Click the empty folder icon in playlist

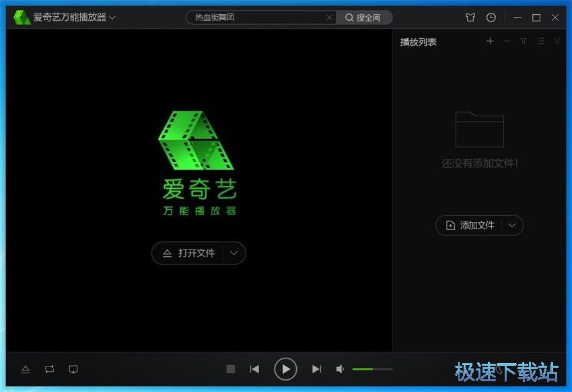pos(480,130)
